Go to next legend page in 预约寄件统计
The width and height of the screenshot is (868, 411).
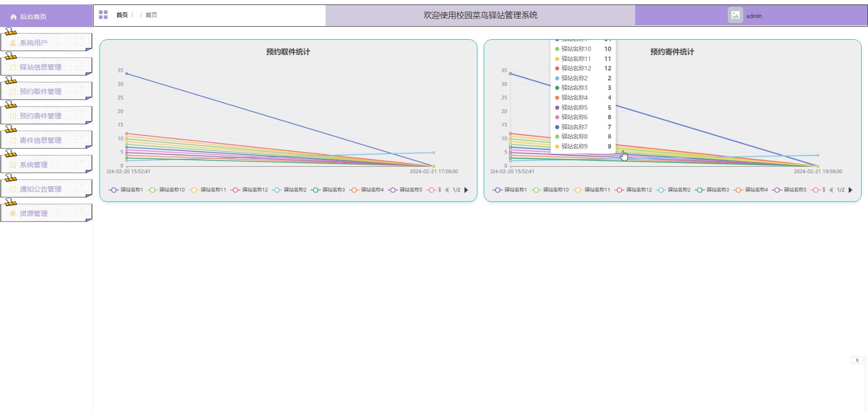click(x=850, y=190)
